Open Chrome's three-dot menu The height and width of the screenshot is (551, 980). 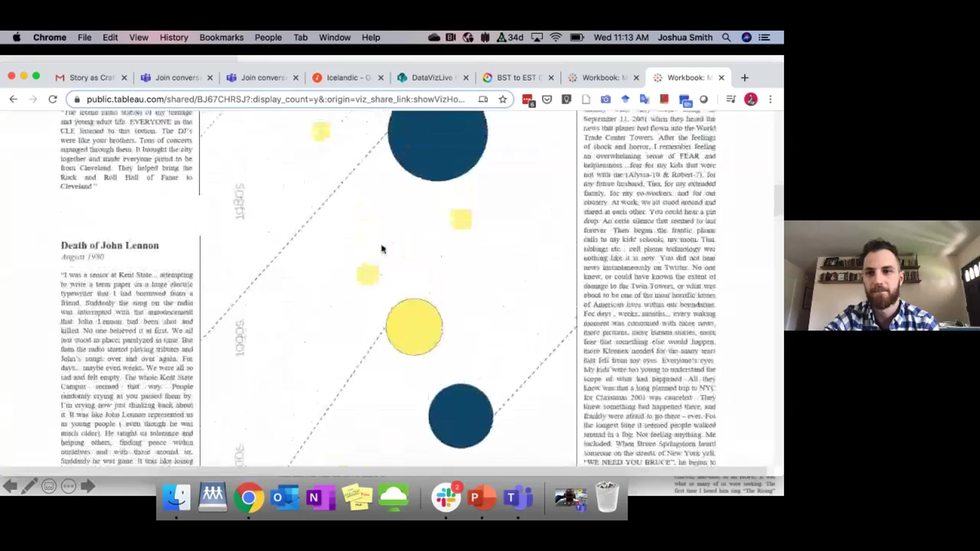tap(771, 99)
